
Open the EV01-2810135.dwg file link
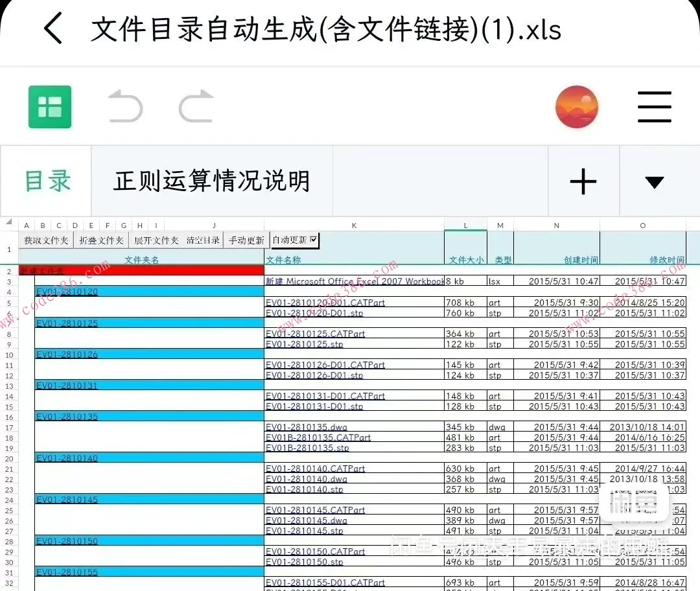coord(306,427)
